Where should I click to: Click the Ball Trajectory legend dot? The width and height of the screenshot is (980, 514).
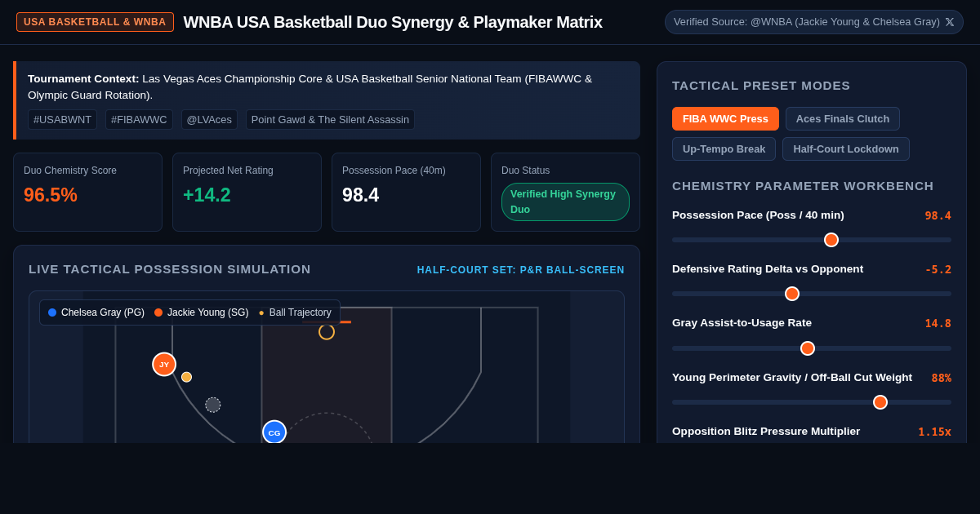coord(261,312)
